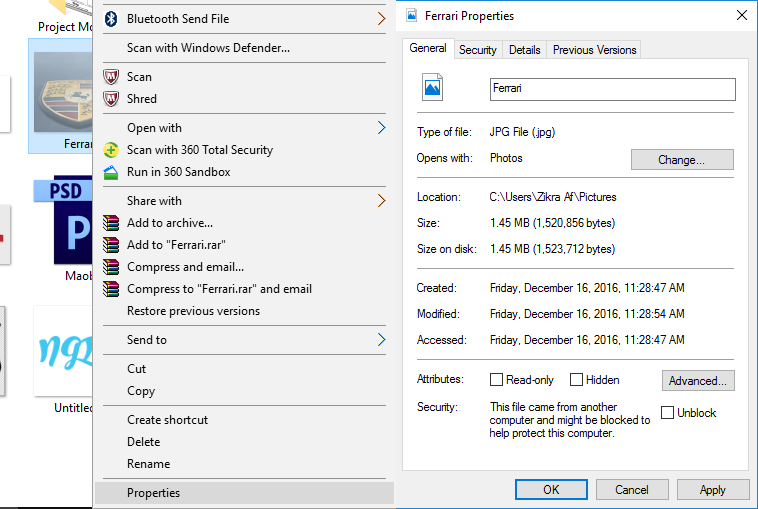Image resolution: width=758 pixels, height=509 pixels.
Task: Click the Change... button
Action: tap(682, 160)
